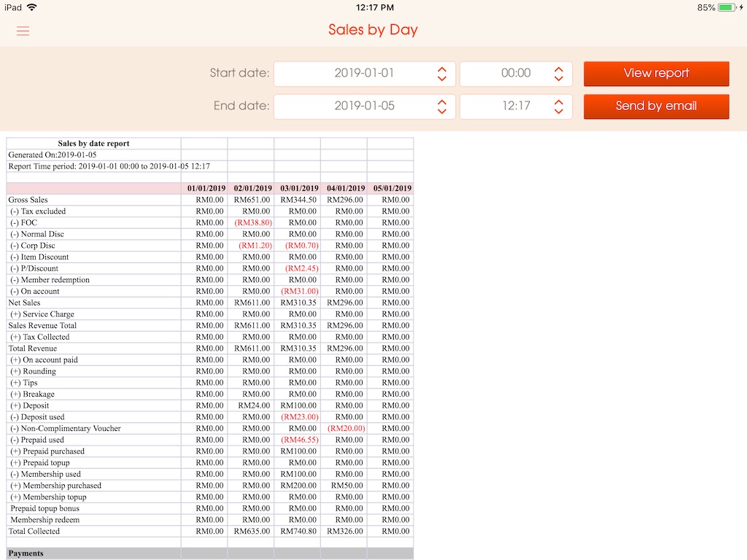Tap the Sales by Day title

(373, 30)
